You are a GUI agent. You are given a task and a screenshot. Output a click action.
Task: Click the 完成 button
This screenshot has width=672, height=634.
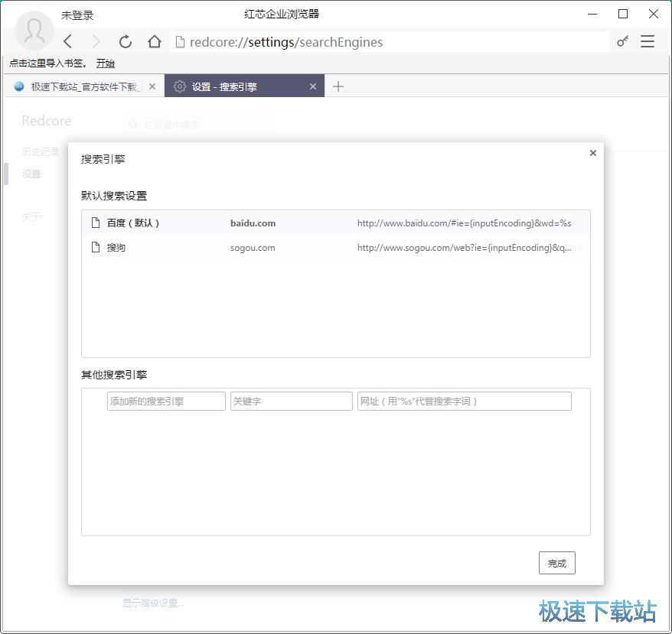(x=556, y=563)
